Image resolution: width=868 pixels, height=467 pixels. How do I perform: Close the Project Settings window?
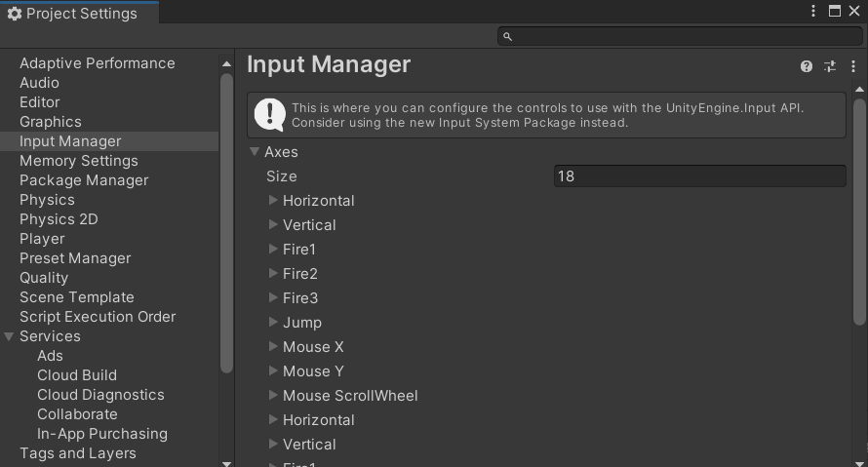click(854, 11)
